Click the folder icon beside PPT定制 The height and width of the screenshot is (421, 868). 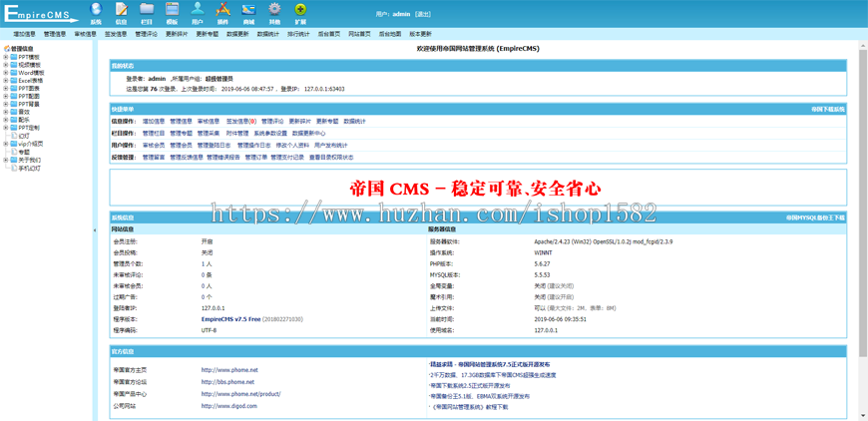(14, 128)
